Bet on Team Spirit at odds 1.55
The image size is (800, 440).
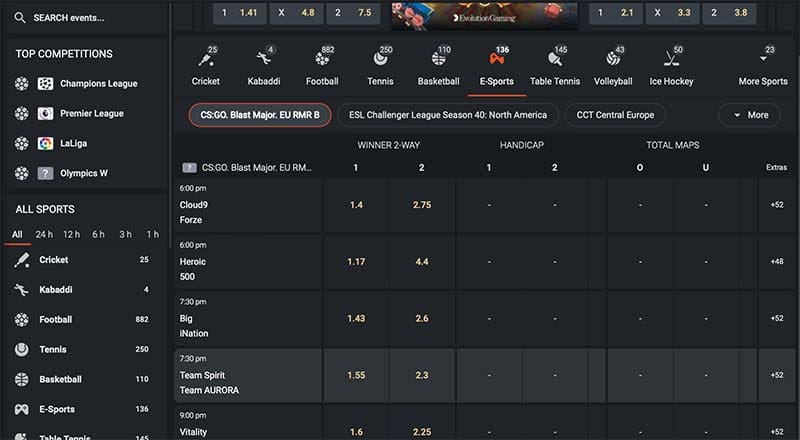[356, 375]
